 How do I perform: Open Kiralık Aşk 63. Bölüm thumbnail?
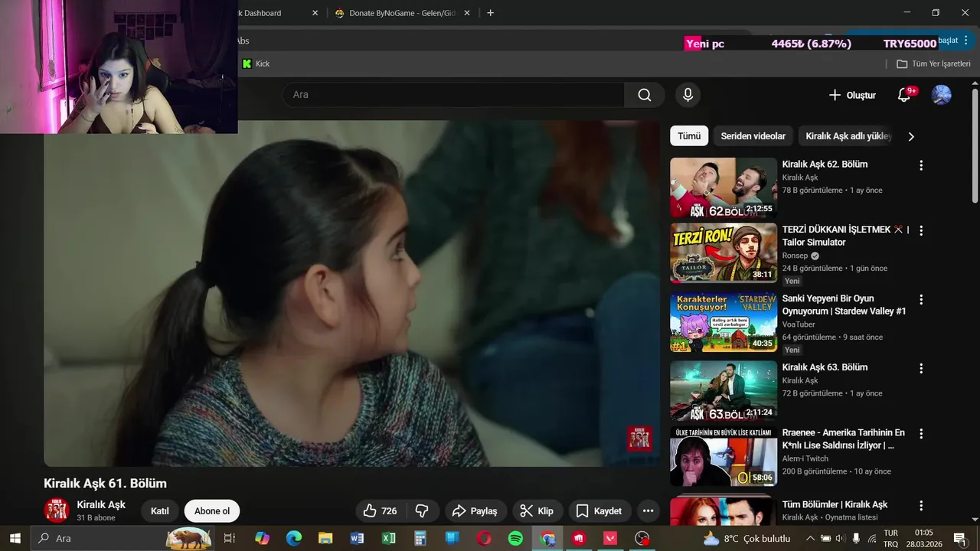[724, 390]
